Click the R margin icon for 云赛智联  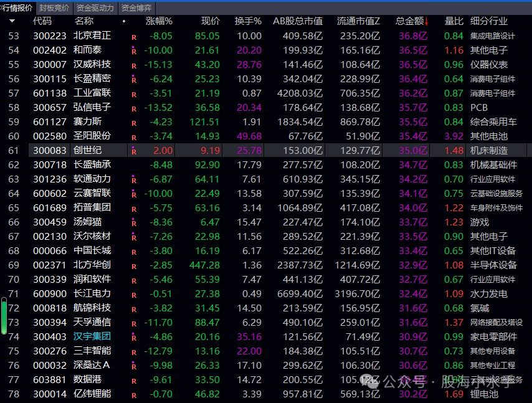tap(134, 194)
